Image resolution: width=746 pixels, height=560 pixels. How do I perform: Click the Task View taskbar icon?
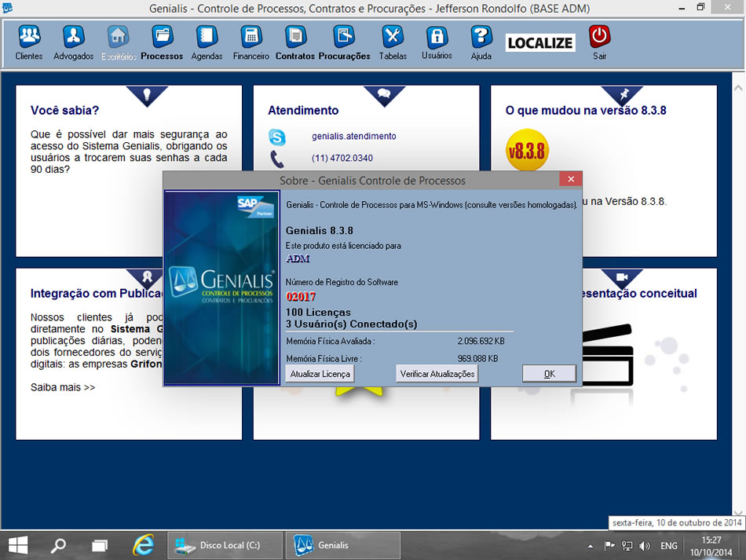[x=100, y=545]
